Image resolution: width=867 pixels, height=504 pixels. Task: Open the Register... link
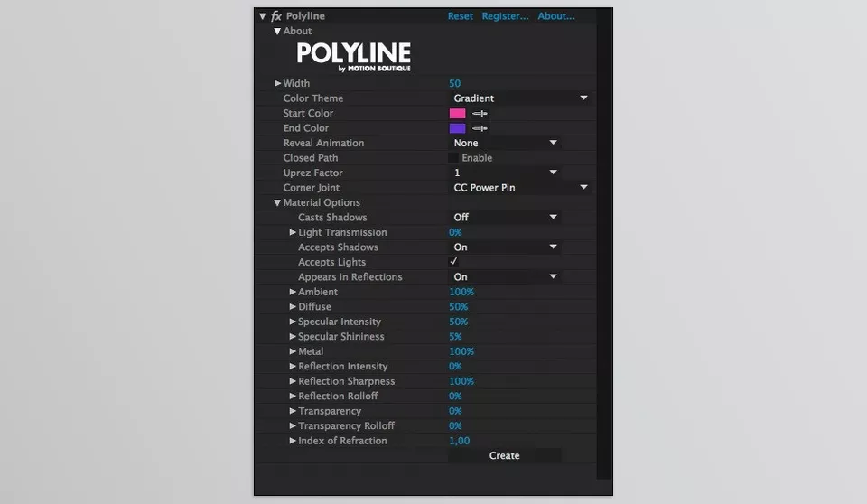click(505, 16)
